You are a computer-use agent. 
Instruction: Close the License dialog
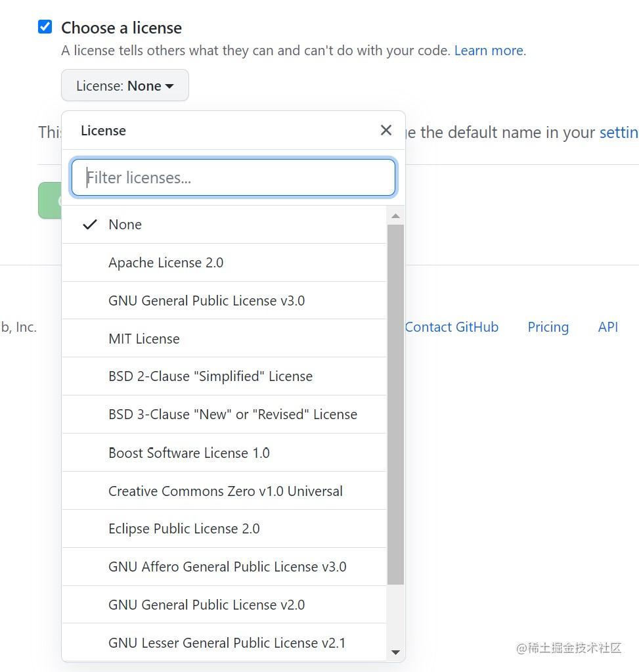click(x=386, y=130)
